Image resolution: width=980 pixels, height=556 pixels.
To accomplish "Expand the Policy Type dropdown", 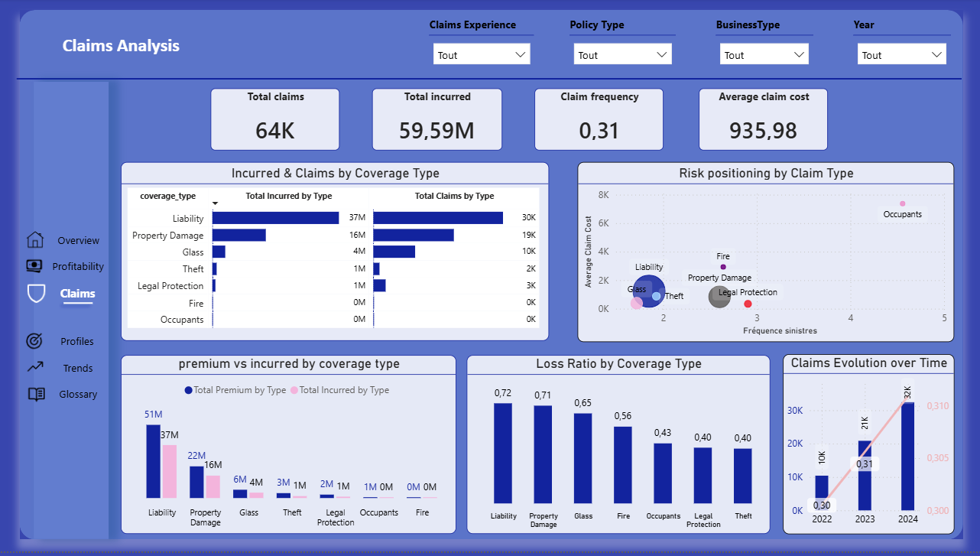I will tap(622, 55).
